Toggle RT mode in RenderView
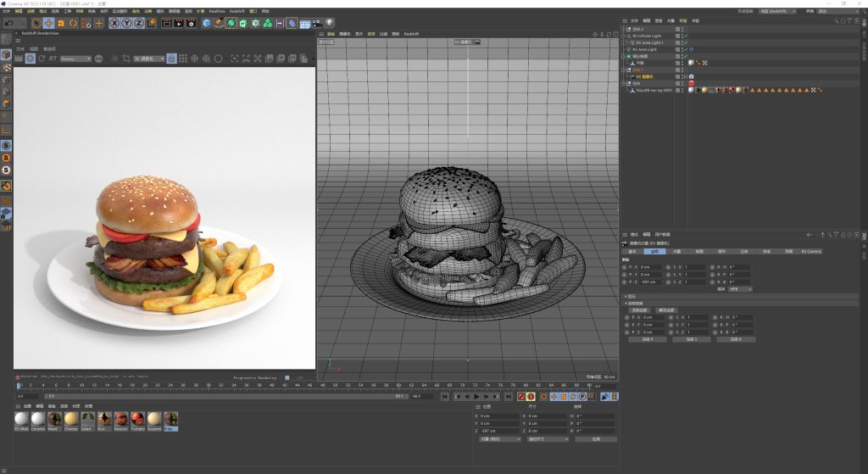The height and width of the screenshot is (474, 868). point(53,59)
